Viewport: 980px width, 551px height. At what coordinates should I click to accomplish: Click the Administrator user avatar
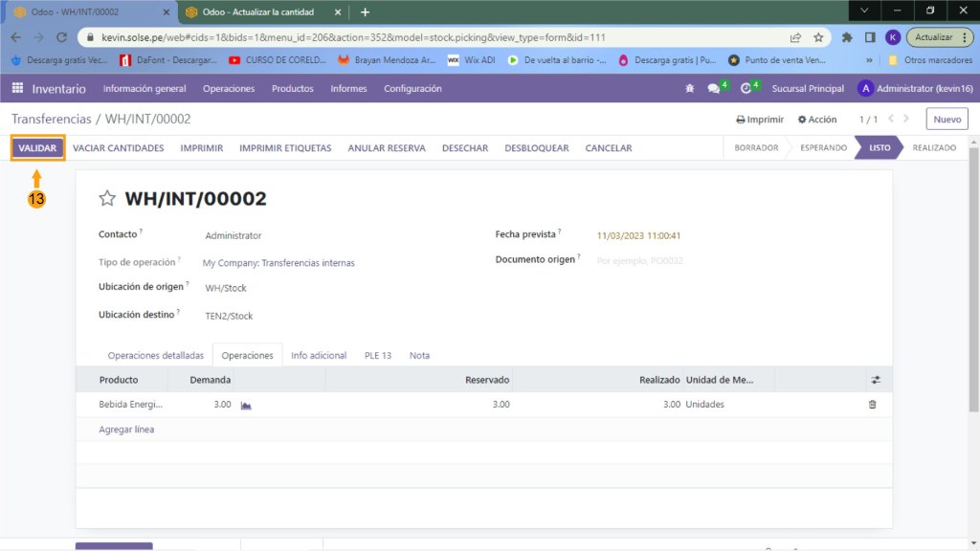866,89
